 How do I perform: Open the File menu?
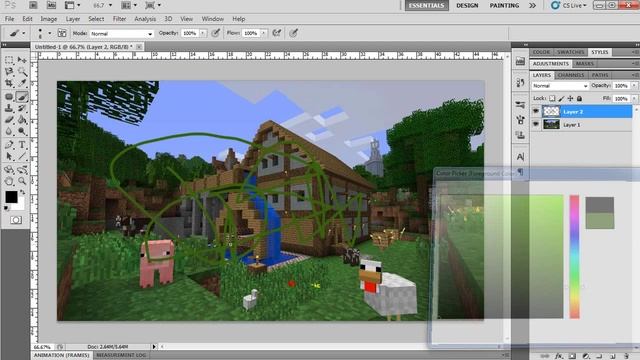coord(9,19)
